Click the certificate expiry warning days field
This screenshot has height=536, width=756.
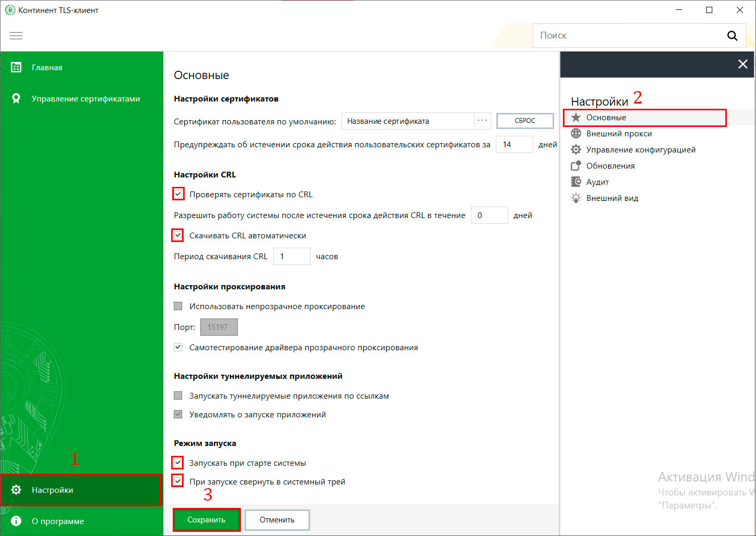point(514,144)
